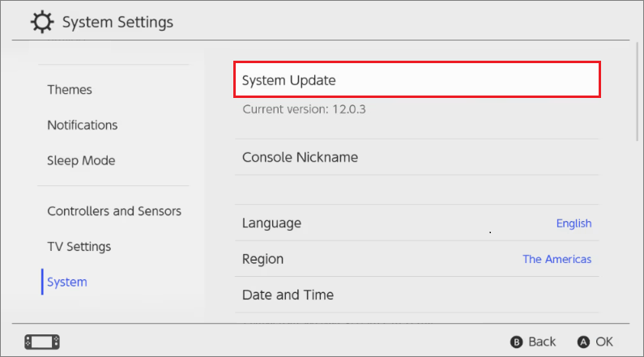Open Controllers and Sensors section
Image resolution: width=644 pixels, height=357 pixels.
(x=114, y=211)
